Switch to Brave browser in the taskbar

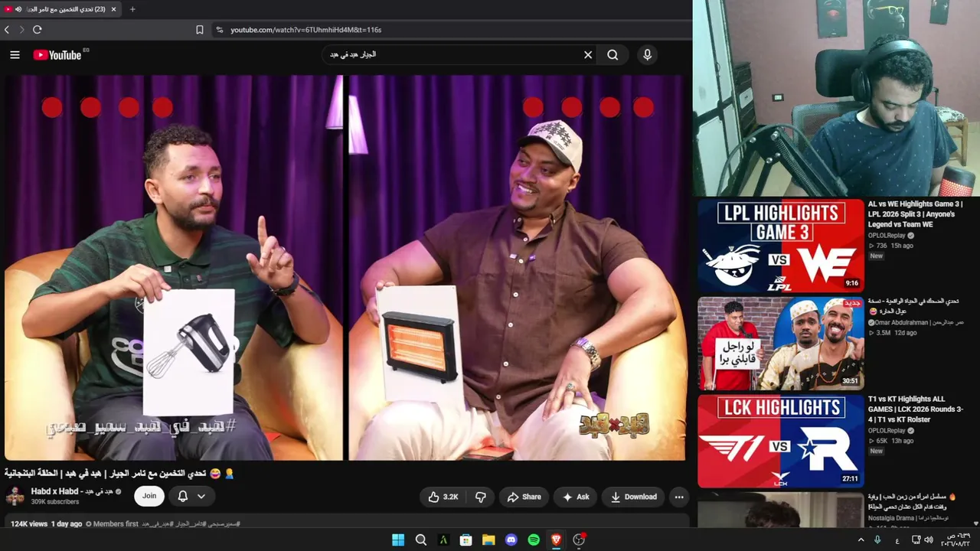(x=557, y=540)
